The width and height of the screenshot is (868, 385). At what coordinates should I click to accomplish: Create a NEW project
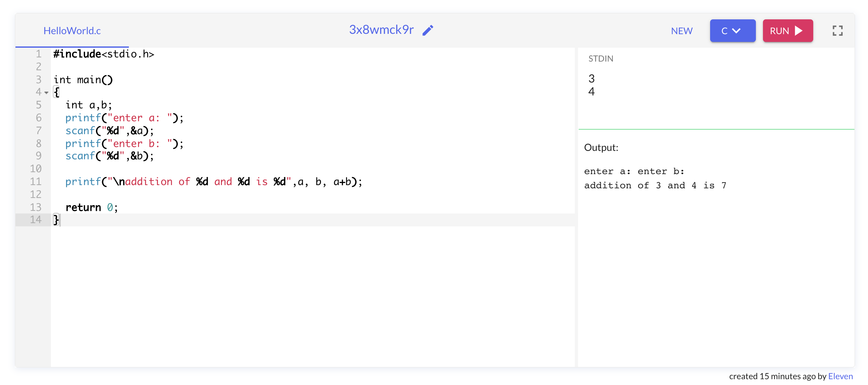(681, 31)
